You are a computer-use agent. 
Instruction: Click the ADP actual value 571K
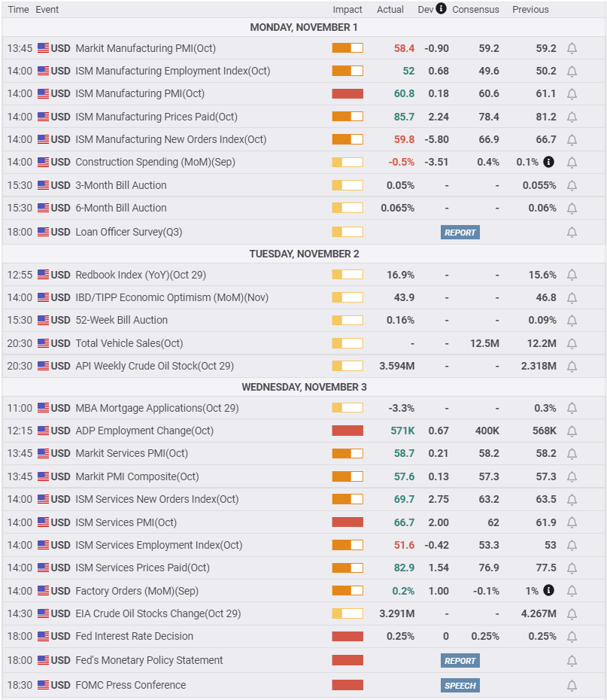coord(402,431)
